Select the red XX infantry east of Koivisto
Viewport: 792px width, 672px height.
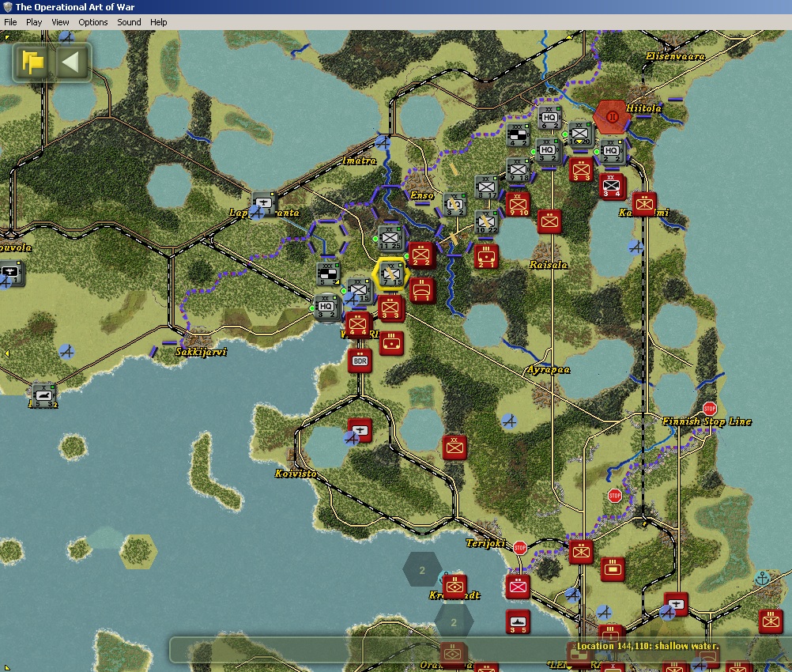click(x=454, y=447)
